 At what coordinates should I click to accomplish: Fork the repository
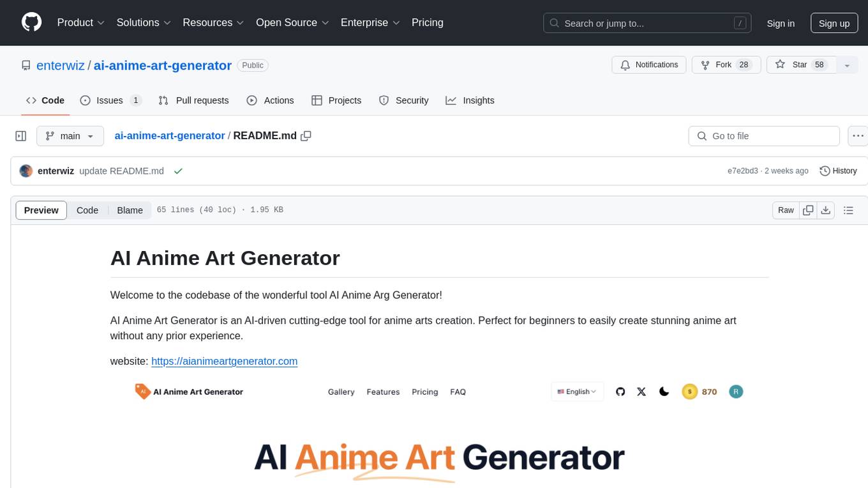726,65
